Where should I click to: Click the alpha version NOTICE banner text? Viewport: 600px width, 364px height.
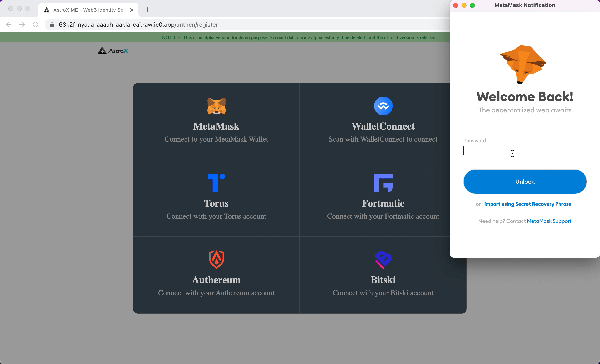point(300,37)
